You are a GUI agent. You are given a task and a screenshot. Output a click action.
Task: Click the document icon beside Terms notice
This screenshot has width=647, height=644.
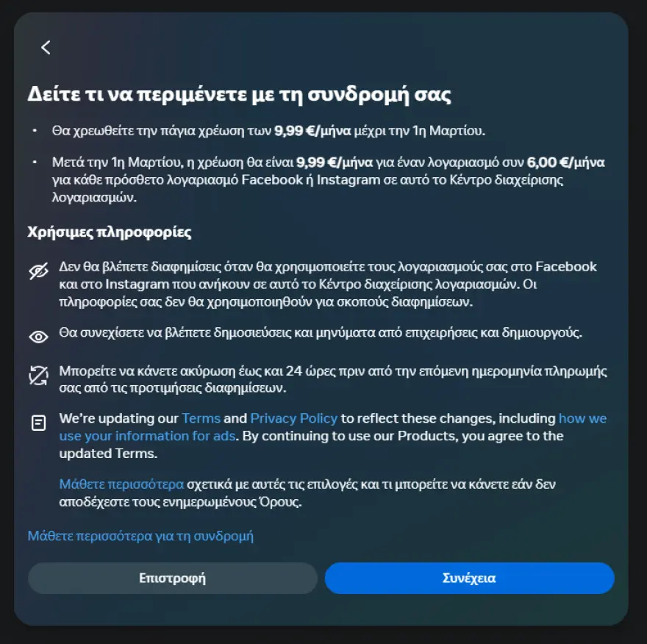38,423
